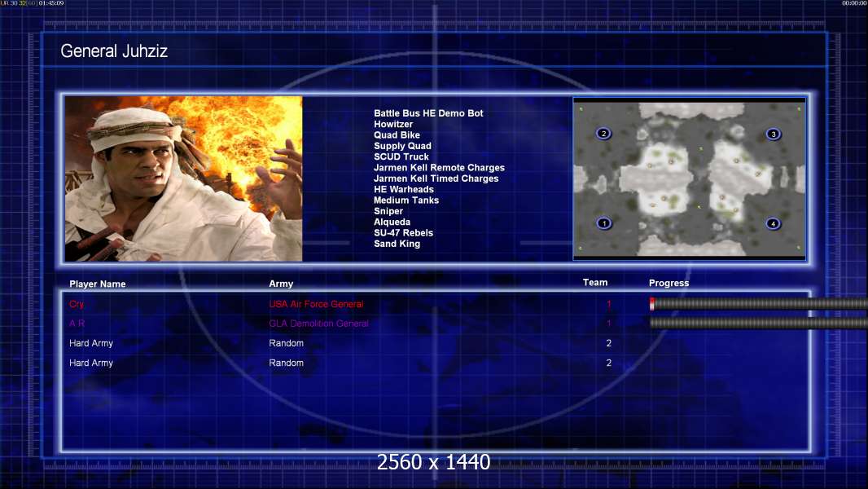Click the 'Alqueda' list entry
Screen dimensions: 868x489
[x=392, y=222]
